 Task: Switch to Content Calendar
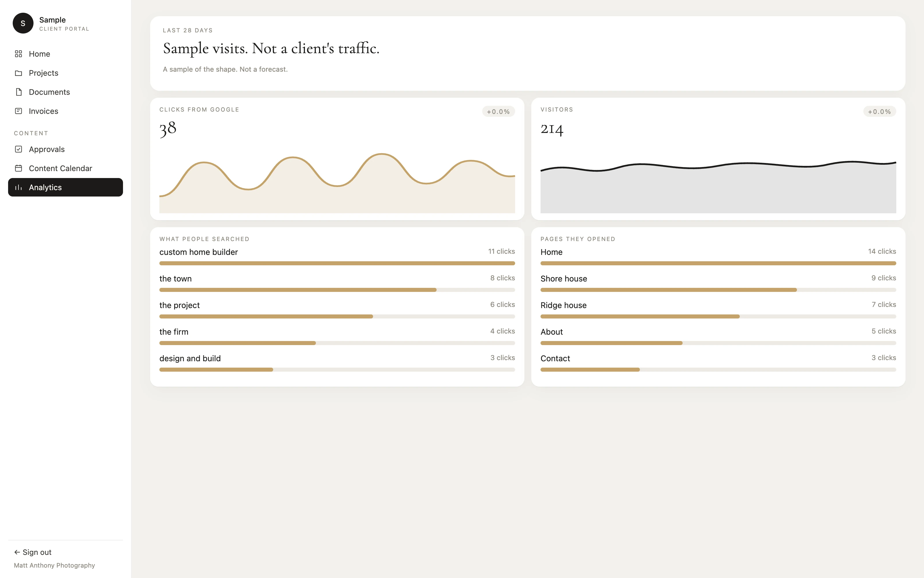(x=65, y=168)
